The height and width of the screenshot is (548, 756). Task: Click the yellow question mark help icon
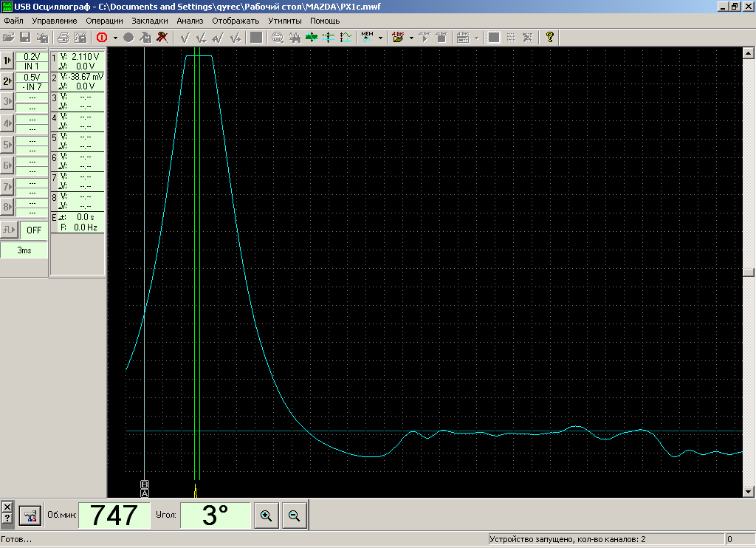click(549, 37)
